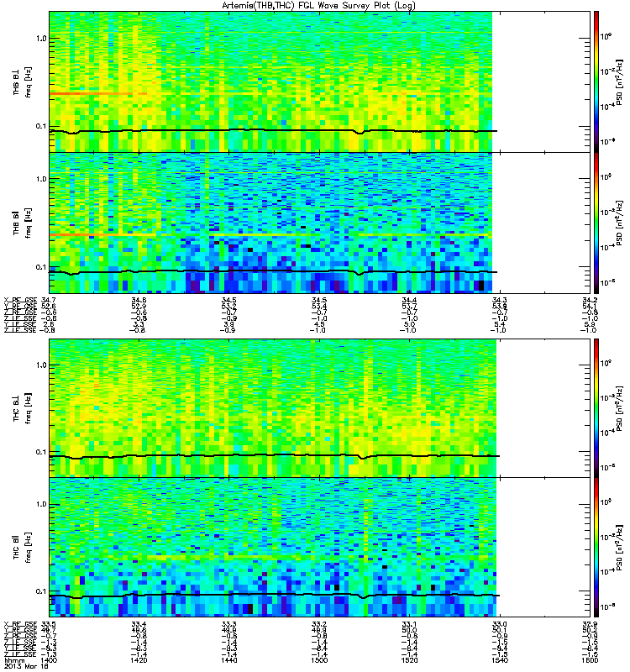The height and width of the screenshot is (672, 630).
Task: Click the 1.0 frequency tick on THB B-perpendicular axis
Action: click(41, 38)
